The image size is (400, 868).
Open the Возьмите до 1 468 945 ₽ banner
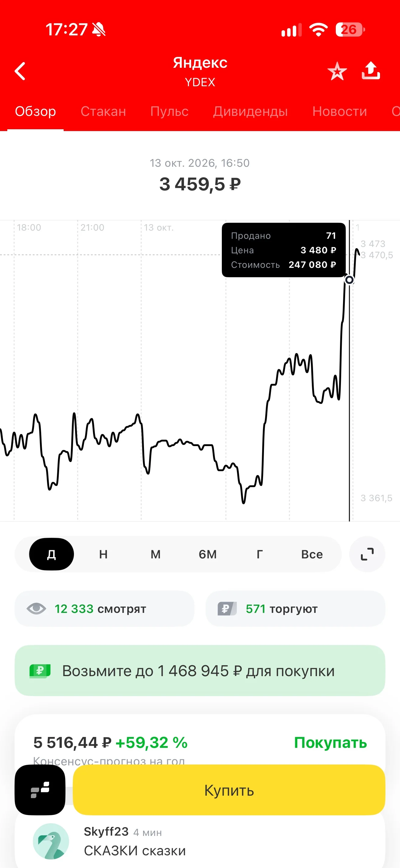click(200, 671)
